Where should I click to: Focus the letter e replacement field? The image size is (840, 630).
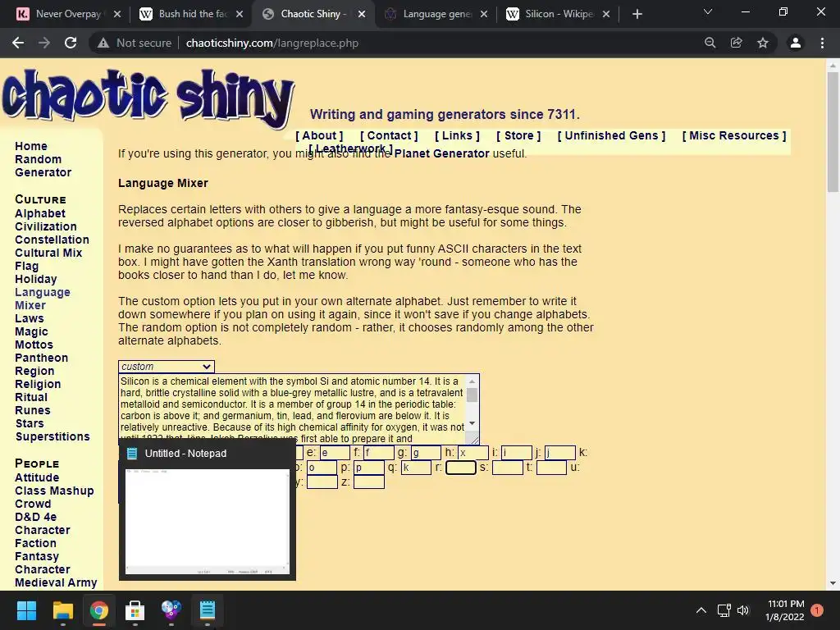(335, 453)
